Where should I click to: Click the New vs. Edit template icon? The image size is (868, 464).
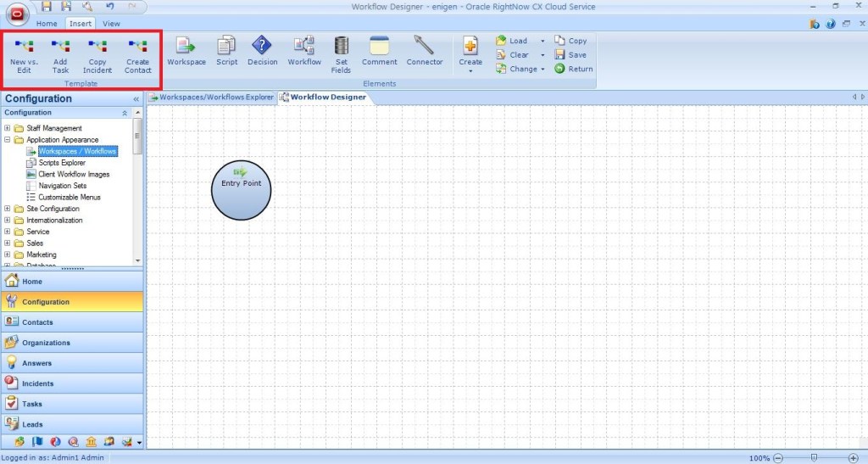[x=24, y=55]
